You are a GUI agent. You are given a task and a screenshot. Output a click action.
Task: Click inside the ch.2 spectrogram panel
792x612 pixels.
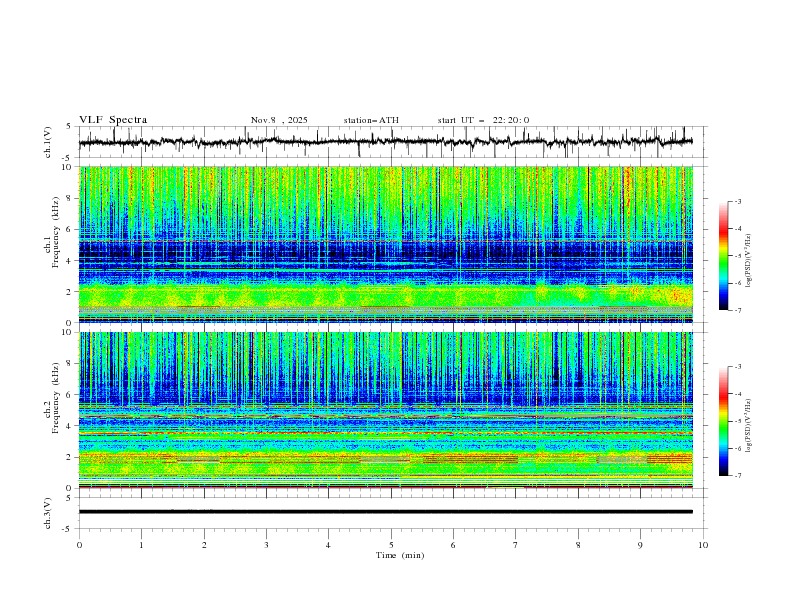386,410
